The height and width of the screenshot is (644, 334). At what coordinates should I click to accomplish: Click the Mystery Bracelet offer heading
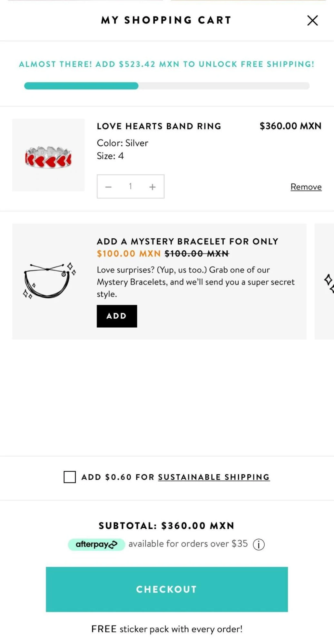[x=187, y=242]
